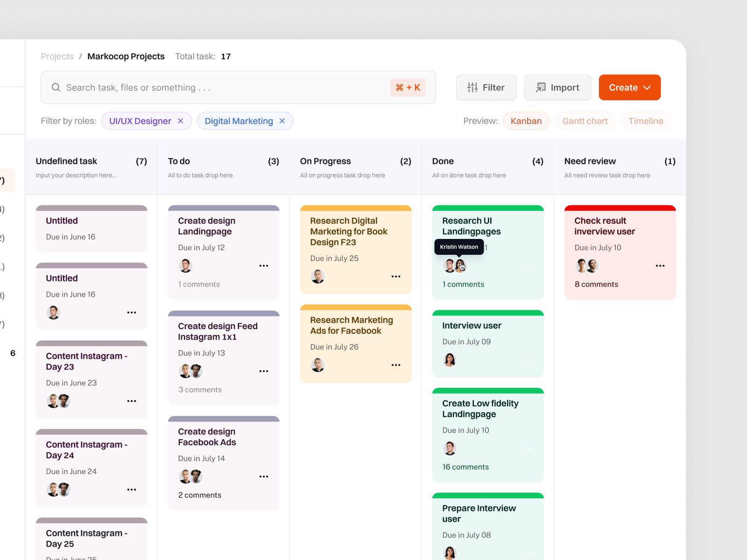
Task: Open the ellipsis menu on Interview user card
Action: tap(528, 359)
